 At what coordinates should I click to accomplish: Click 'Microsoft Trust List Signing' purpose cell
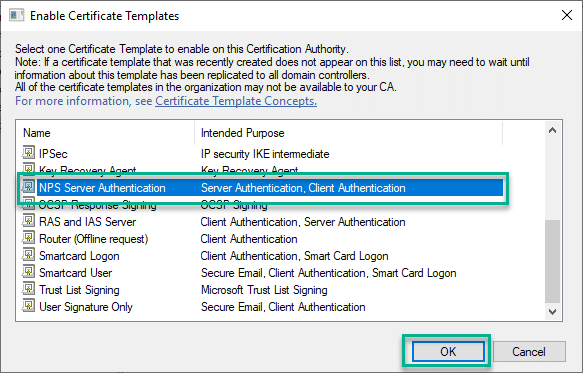tap(264, 290)
